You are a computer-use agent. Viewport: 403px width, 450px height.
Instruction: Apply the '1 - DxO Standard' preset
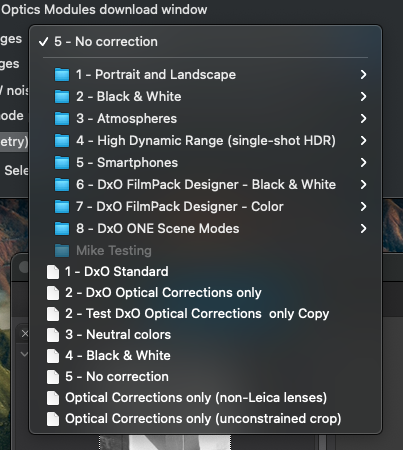pos(205,272)
